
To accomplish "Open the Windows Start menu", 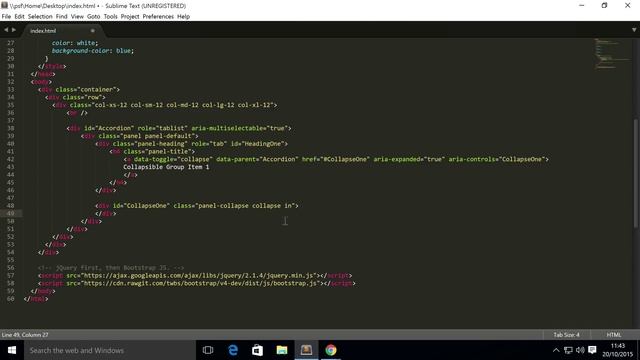I will click(x=12, y=350).
